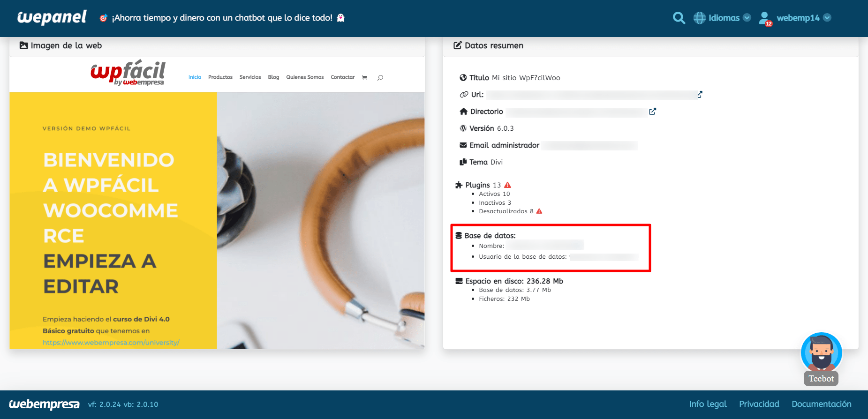Open the Idiomas language menu
The image size is (868, 419).
point(724,18)
